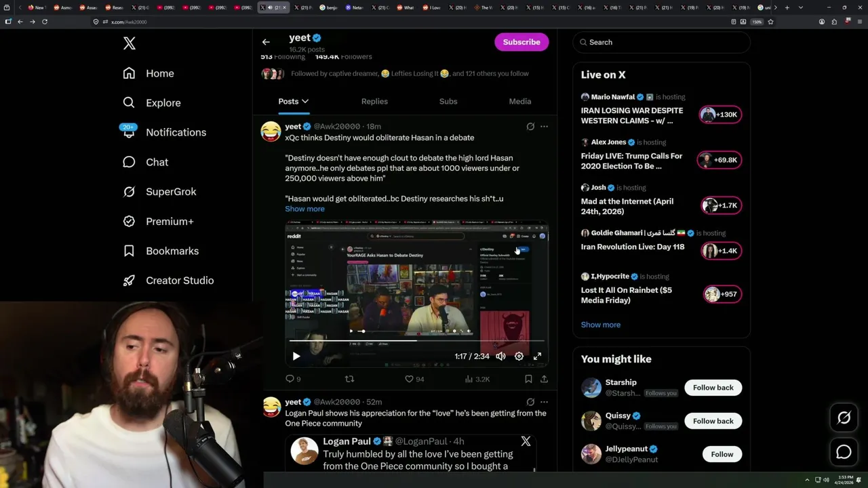Open Notifications with the 20+ badge

pyautogui.click(x=163, y=132)
